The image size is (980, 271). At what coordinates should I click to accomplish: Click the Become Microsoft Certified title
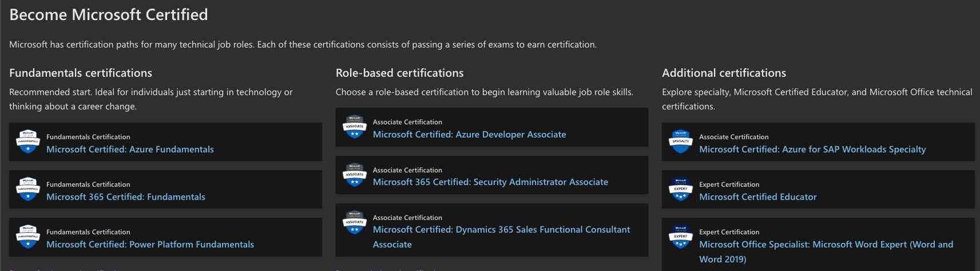[109, 14]
